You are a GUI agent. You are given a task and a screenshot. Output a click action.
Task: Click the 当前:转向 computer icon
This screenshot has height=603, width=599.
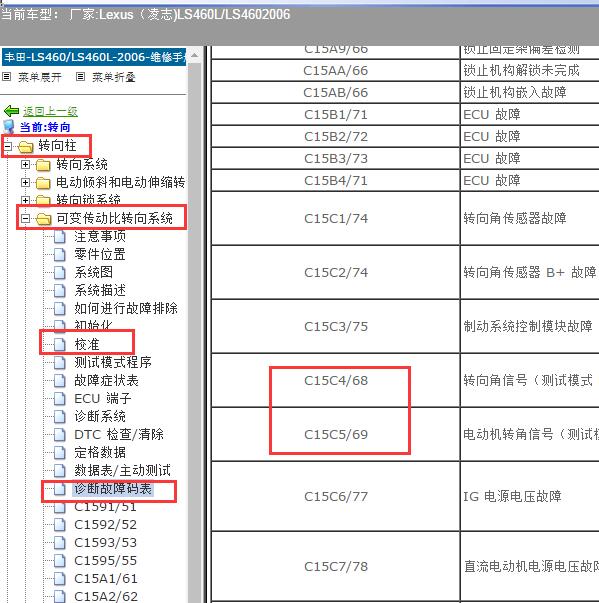(x=9, y=127)
